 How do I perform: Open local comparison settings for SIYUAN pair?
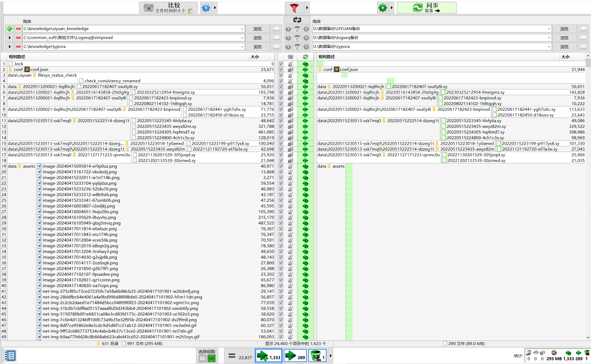click(288, 29)
